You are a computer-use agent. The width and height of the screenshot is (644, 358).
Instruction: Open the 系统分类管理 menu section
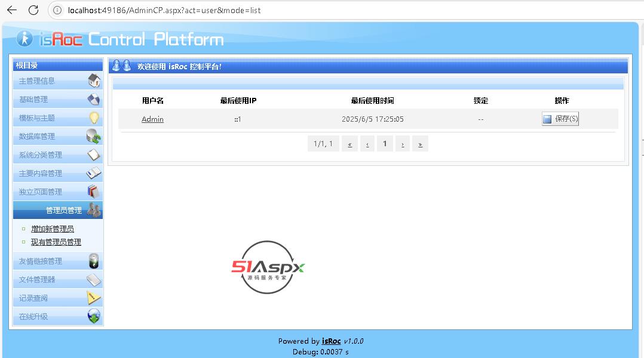pyautogui.click(x=58, y=155)
